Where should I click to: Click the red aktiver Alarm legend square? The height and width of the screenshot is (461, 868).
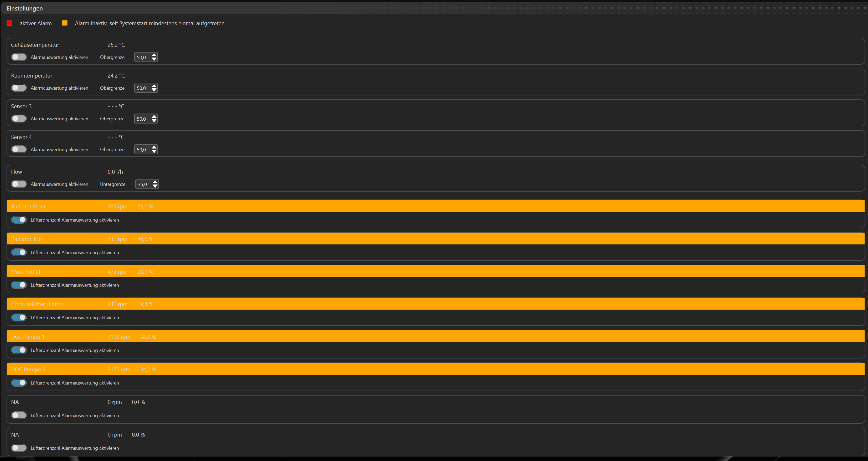click(9, 23)
